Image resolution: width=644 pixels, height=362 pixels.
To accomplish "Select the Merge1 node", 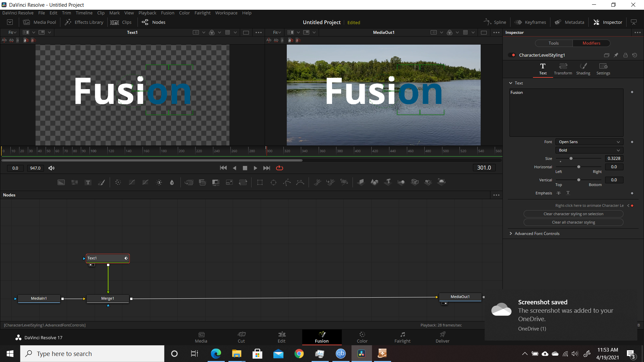I will coord(108,298).
